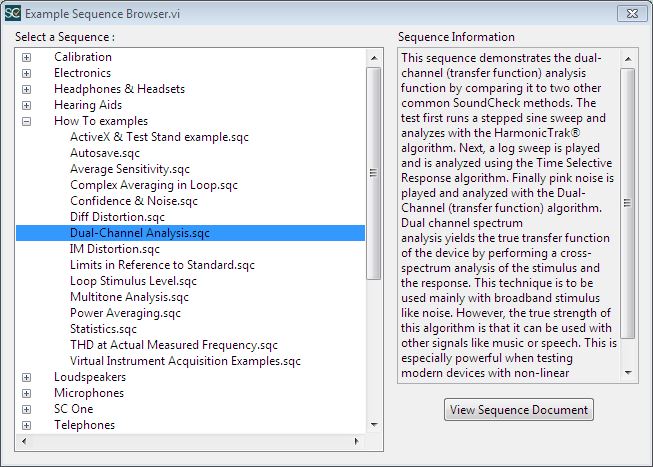This screenshot has width=653, height=467.
Task: Click the Telephones category label
Action: pos(85,425)
